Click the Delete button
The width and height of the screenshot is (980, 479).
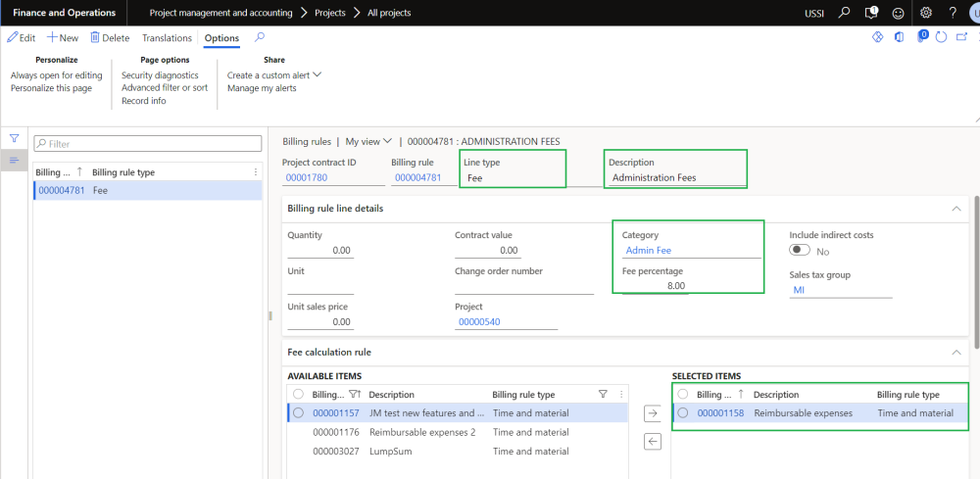pos(110,38)
